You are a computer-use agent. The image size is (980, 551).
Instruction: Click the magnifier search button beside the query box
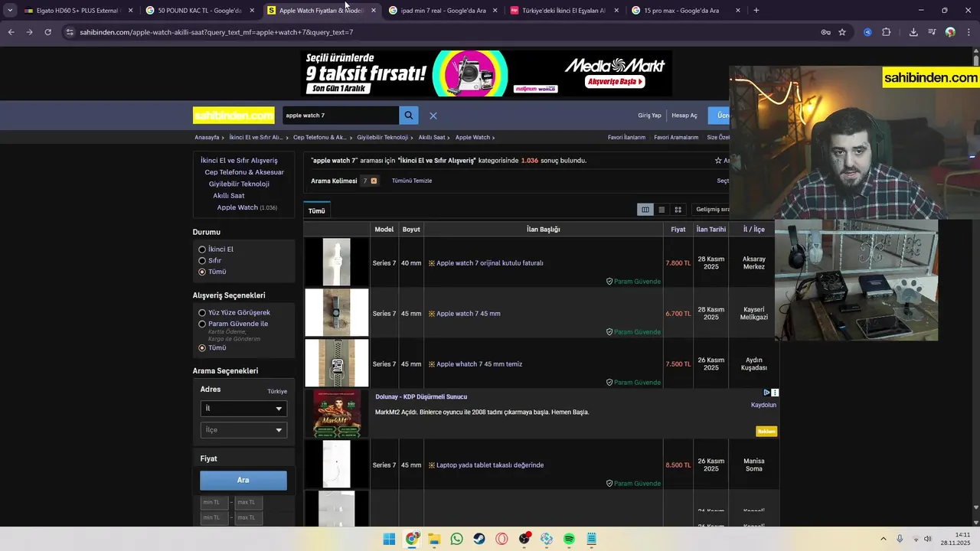(409, 116)
